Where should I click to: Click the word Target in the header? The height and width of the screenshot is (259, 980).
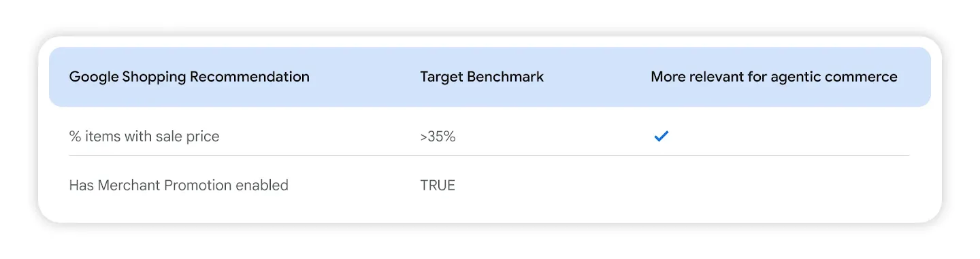pyautogui.click(x=442, y=77)
